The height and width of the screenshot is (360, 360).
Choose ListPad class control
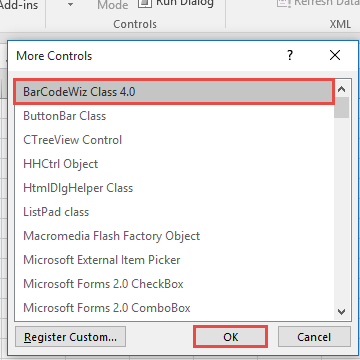(174, 212)
